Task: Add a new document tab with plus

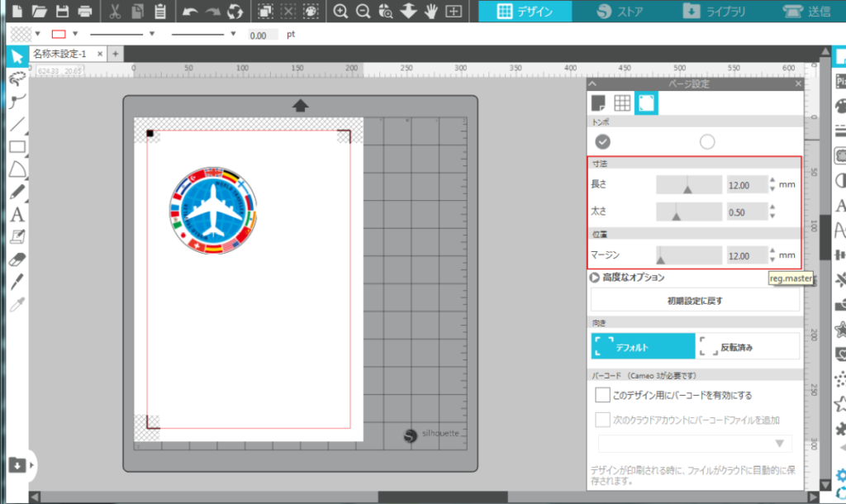Action: 115,54
